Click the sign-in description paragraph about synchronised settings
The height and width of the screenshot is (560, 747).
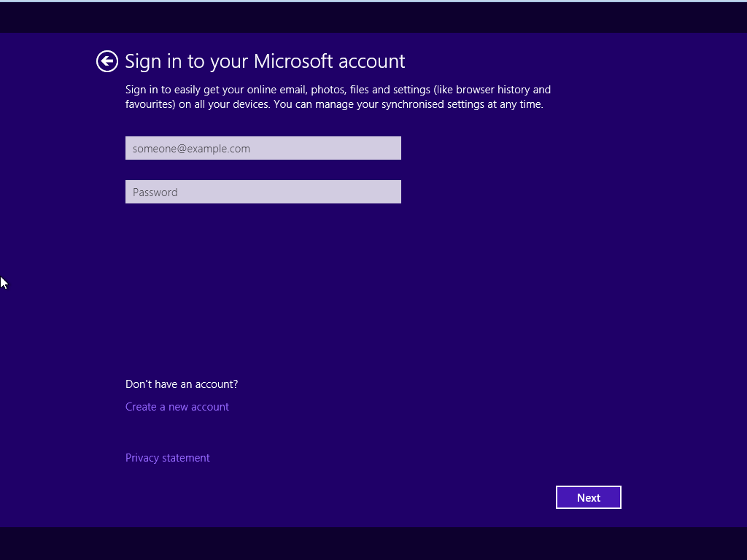point(338,97)
